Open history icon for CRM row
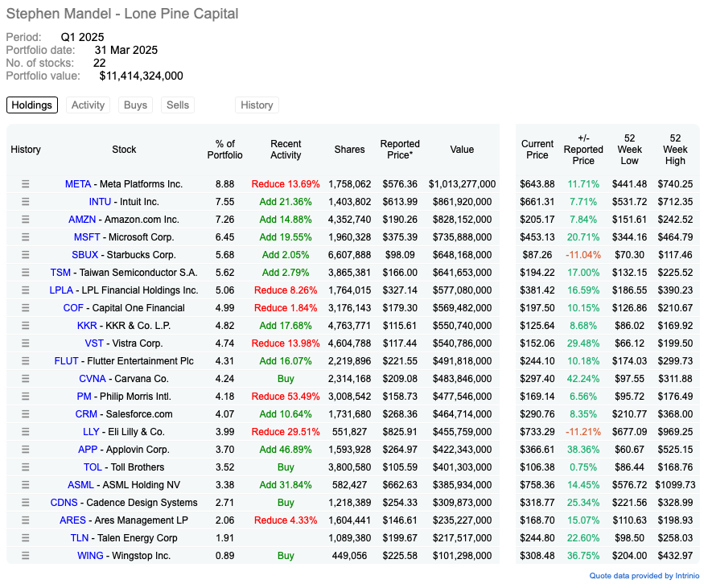708x588 pixels. [x=25, y=413]
